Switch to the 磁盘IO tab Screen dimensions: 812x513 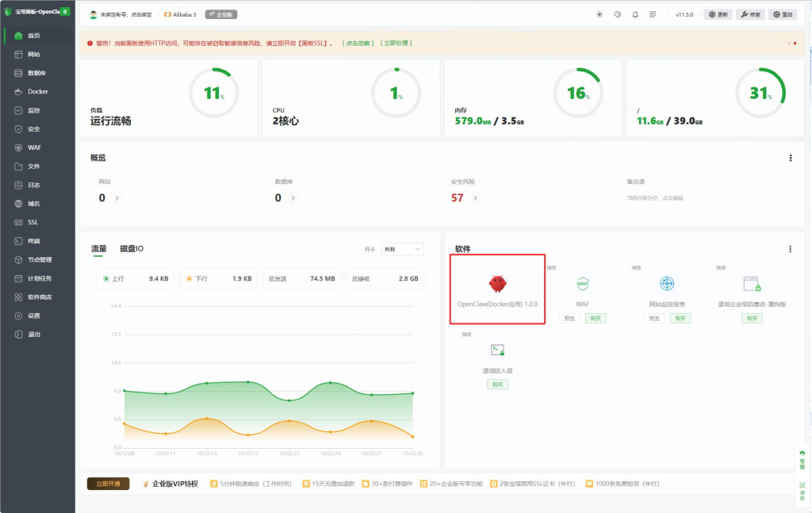(x=132, y=249)
